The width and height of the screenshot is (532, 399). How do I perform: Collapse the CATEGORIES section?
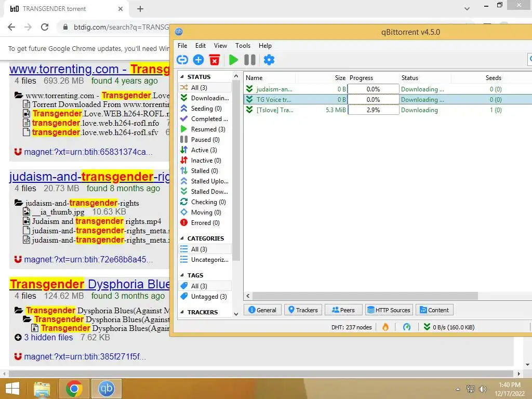pos(182,238)
